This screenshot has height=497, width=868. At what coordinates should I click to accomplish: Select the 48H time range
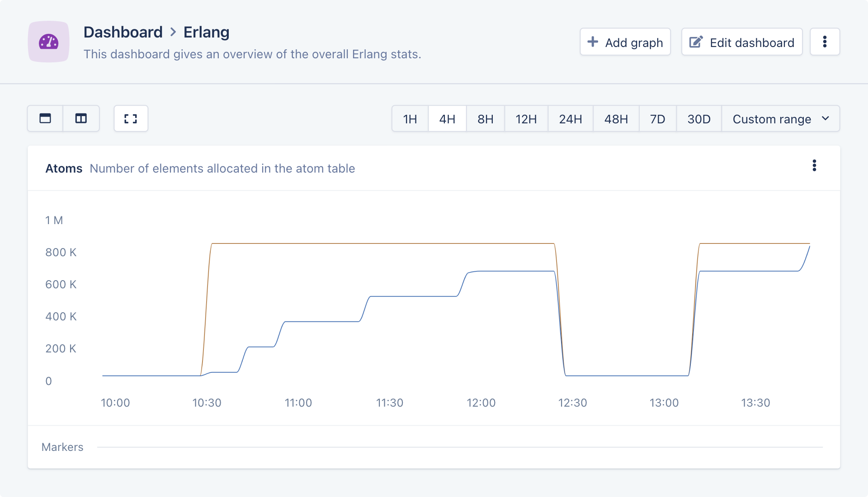[x=616, y=119]
